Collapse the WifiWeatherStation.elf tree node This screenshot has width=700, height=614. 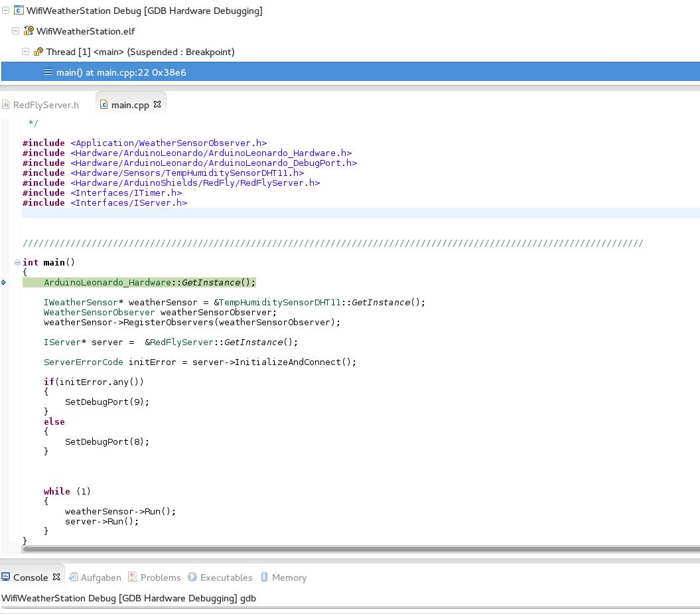16,31
